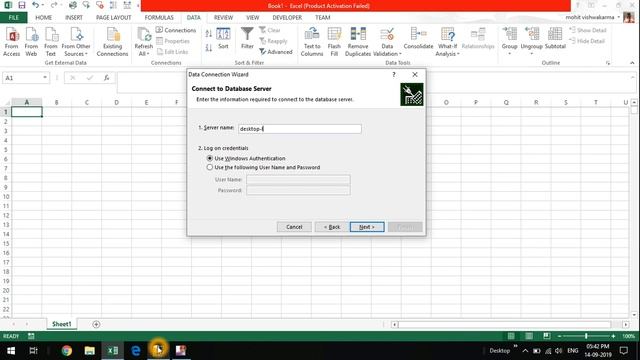Viewport: 640px width, 360px height.
Task: Click the Next button in wizard
Action: 367,227
